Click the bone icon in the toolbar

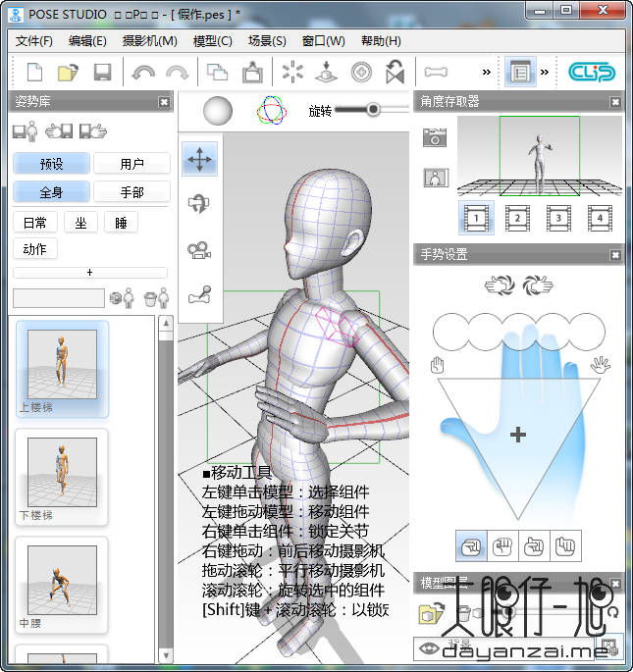pyautogui.click(x=436, y=72)
